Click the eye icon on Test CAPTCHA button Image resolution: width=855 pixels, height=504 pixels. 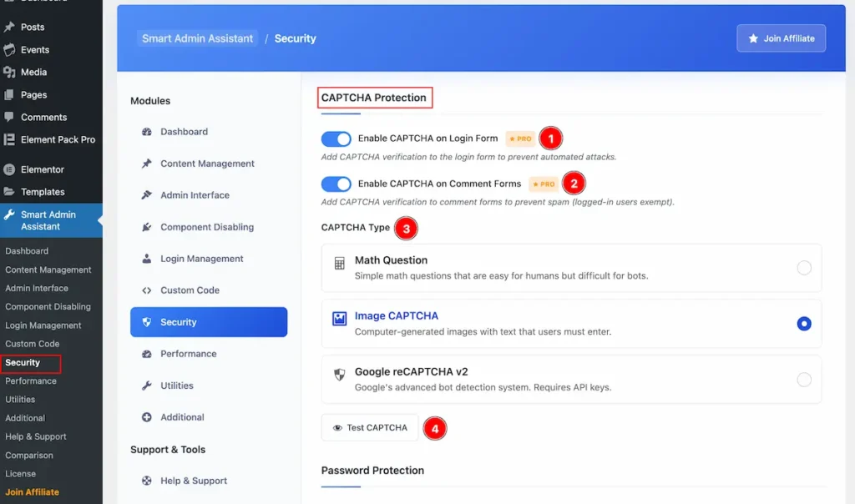click(337, 428)
